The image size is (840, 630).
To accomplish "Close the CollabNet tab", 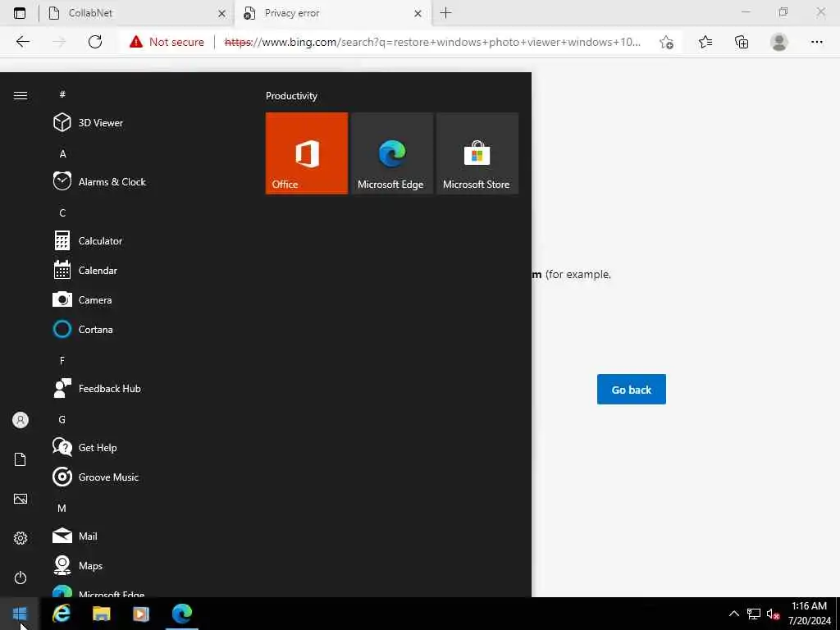I will 221,13.
